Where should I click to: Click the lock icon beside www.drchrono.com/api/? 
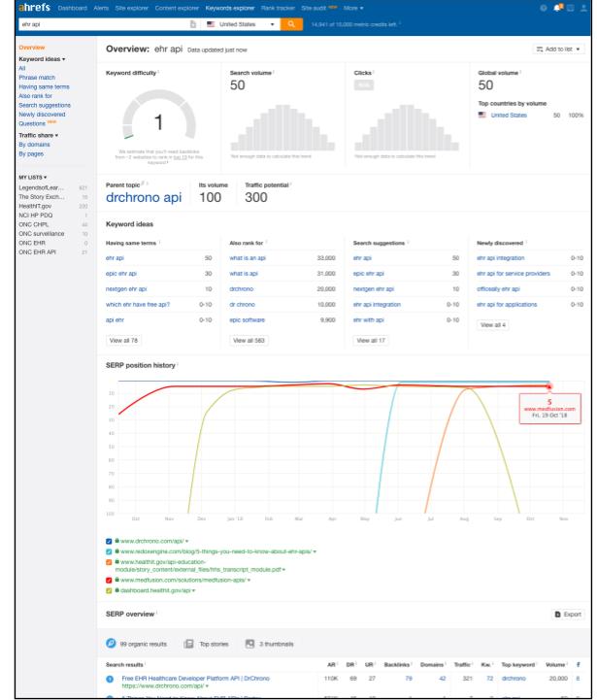(117, 541)
